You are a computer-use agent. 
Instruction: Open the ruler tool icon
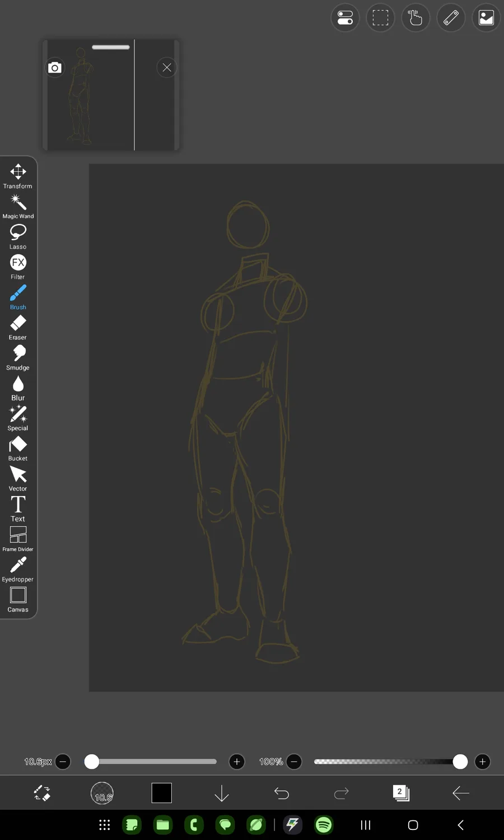tap(451, 18)
